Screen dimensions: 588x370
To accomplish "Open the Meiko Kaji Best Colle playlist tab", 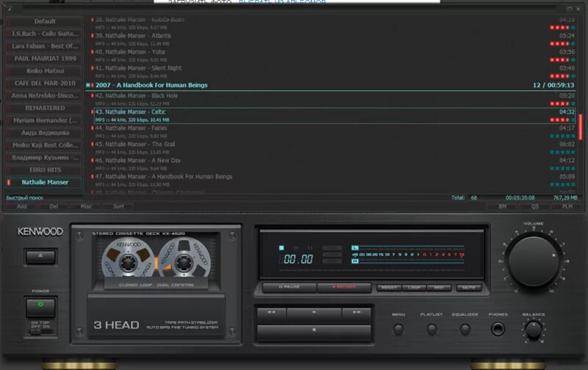I will pos(44,145).
